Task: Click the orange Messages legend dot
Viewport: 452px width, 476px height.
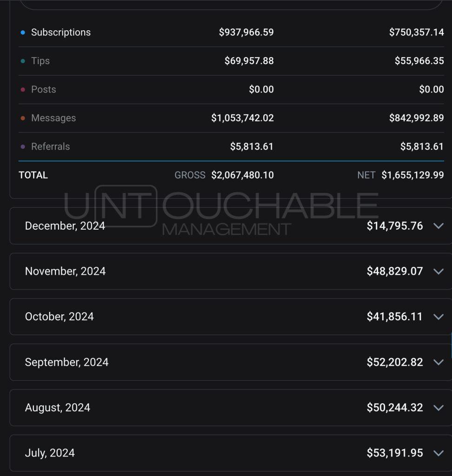Action: (23, 118)
